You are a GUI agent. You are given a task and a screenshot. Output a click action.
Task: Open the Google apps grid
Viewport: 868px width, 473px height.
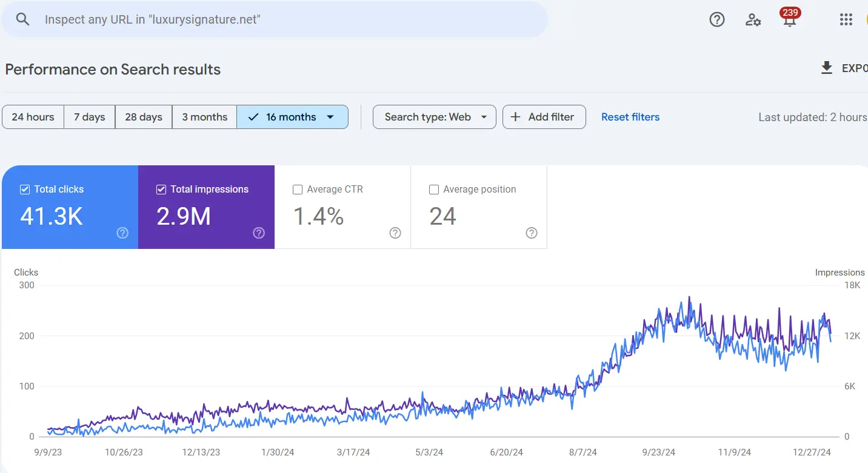846,19
